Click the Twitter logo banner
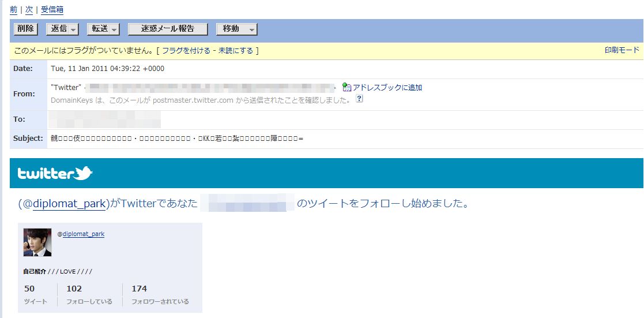 click(x=55, y=173)
